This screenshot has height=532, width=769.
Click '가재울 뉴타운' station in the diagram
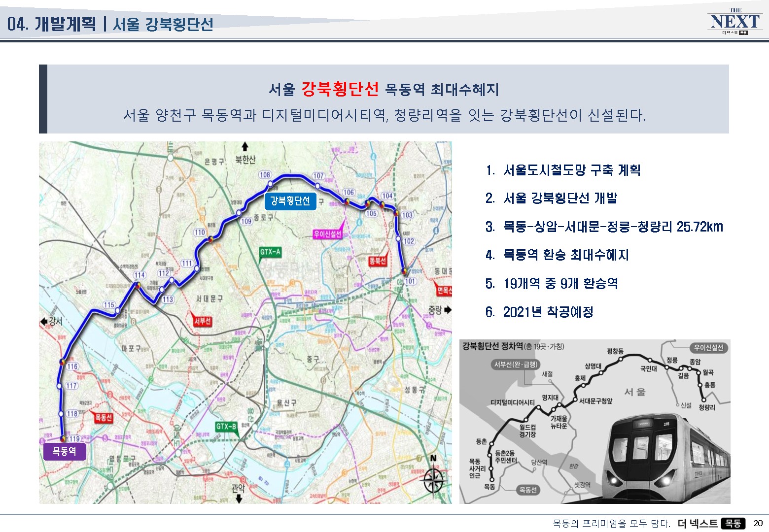tap(559, 422)
